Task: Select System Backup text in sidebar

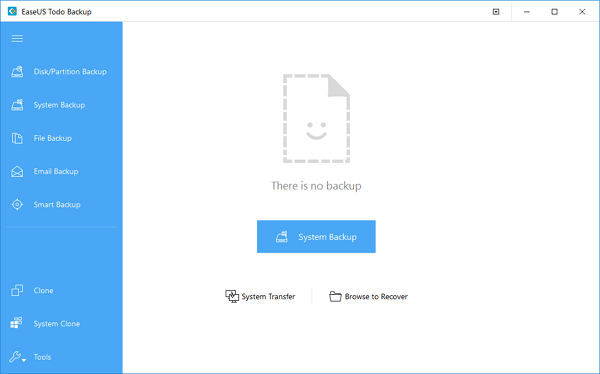Action: coord(59,105)
